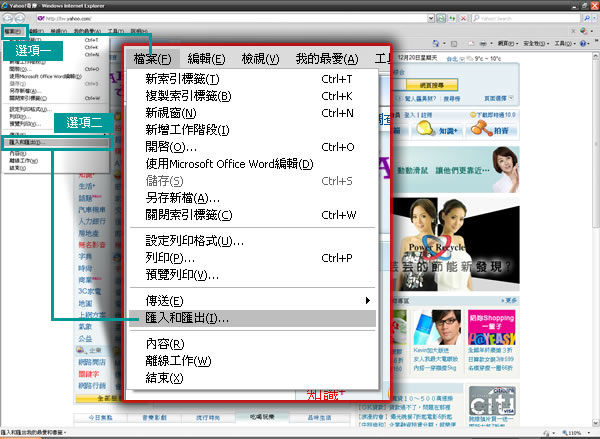Click the Home page toolbar icon
Viewport: 600px width, 439px height.
click(x=435, y=44)
